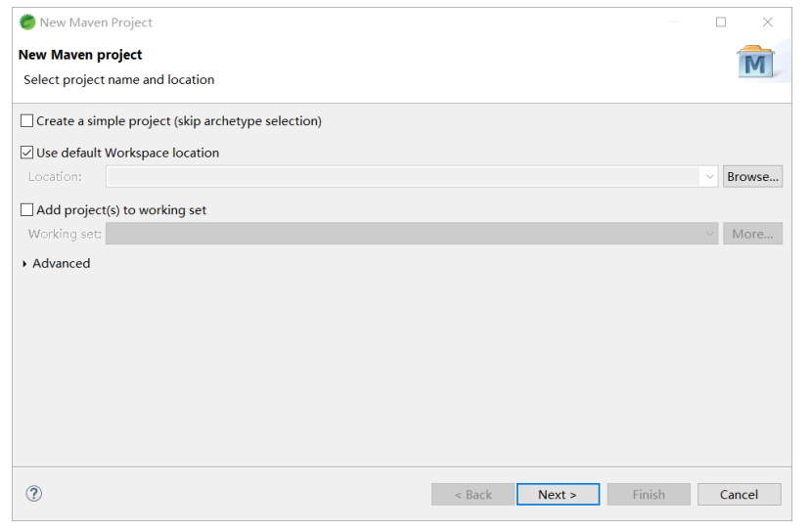Click inside the Location text field

point(401,177)
